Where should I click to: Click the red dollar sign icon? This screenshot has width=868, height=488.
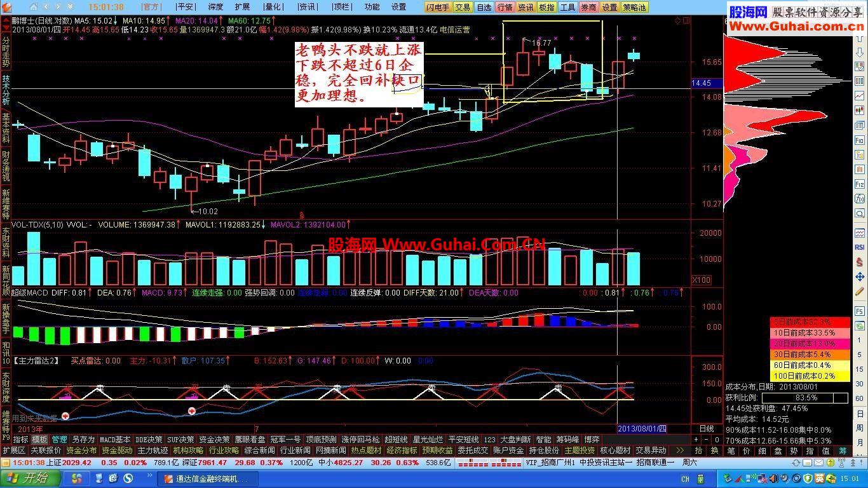[860, 262]
